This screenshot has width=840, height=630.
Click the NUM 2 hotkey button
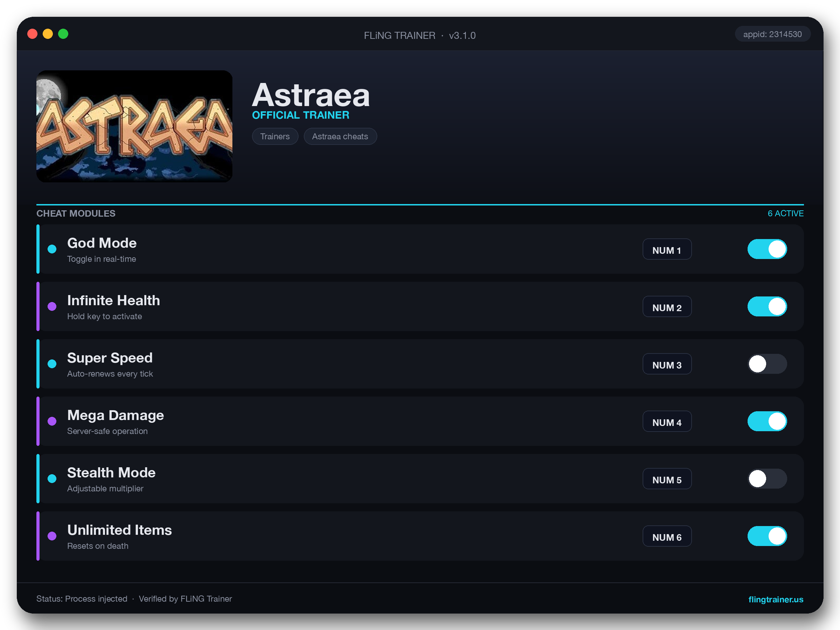click(x=667, y=307)
